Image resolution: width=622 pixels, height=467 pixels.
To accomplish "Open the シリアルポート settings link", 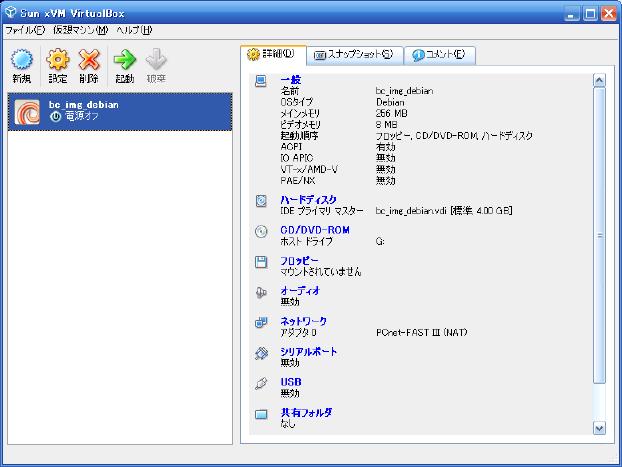I will tap(309, 352).
